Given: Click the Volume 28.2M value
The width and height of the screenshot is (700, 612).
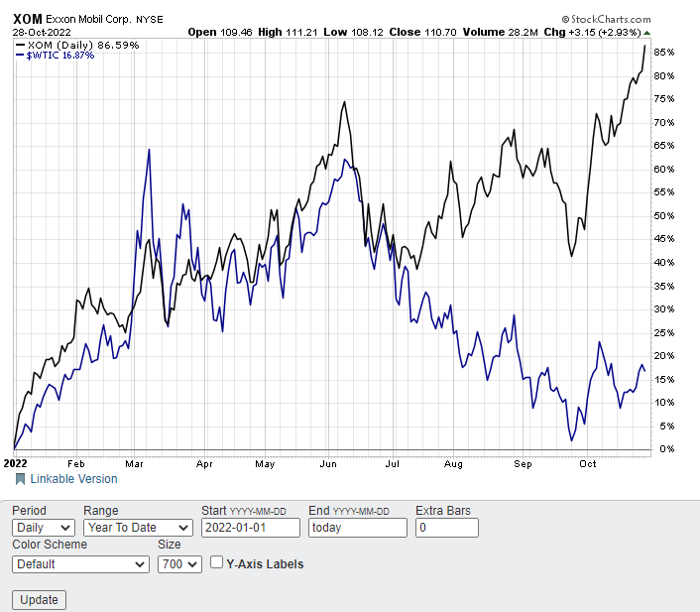Looking at the screenshot, I should (500, 32).
